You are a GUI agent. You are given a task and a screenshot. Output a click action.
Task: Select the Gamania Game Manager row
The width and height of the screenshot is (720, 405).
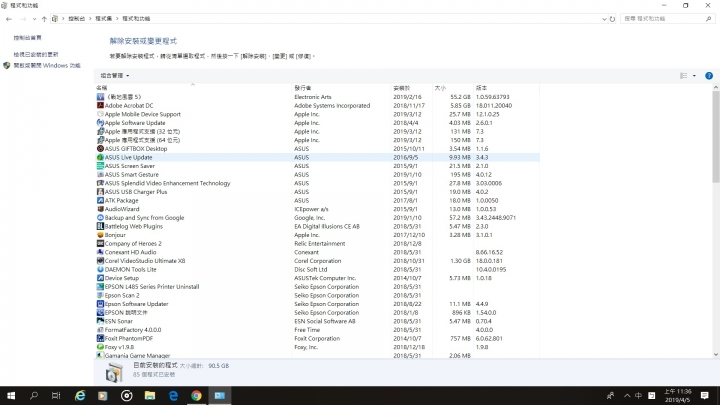pyautogui.click(x=318, y=355)
